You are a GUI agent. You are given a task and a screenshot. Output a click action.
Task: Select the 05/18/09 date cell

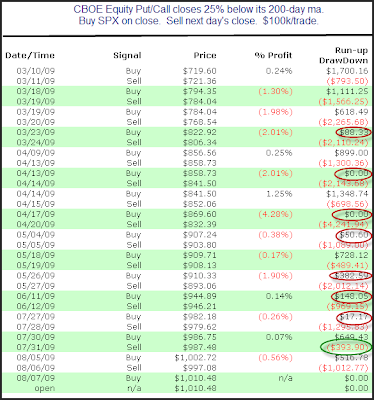click(x=36, y=255)
